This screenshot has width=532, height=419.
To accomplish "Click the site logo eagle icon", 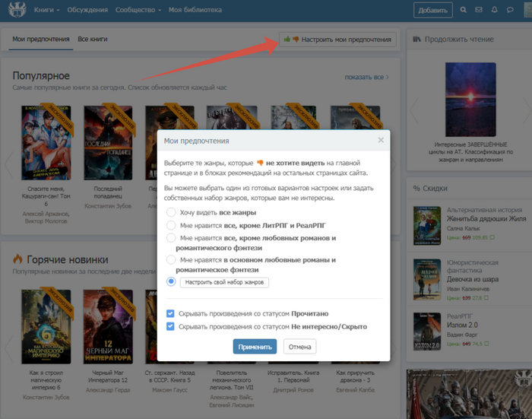I will tap(17, 10).
